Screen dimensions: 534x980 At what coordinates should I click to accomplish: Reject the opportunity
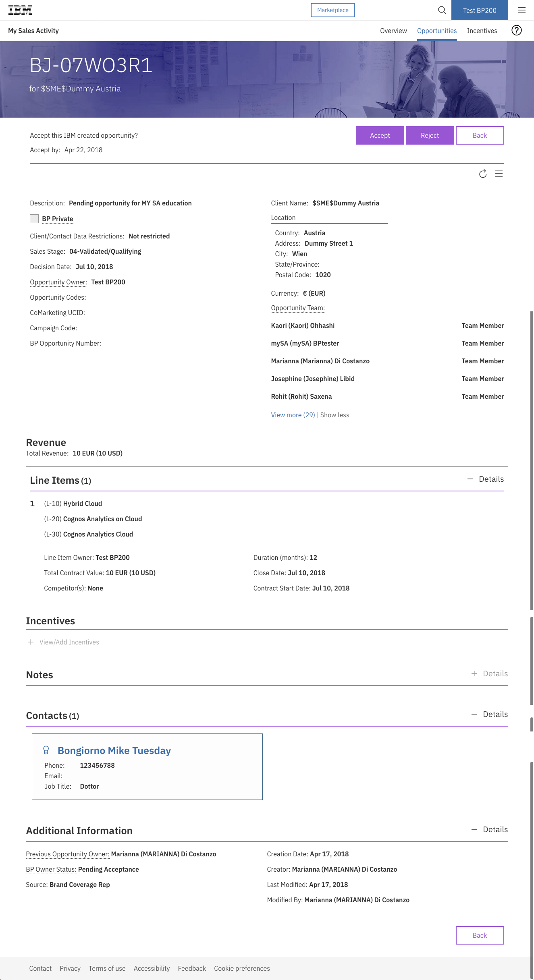430,135
